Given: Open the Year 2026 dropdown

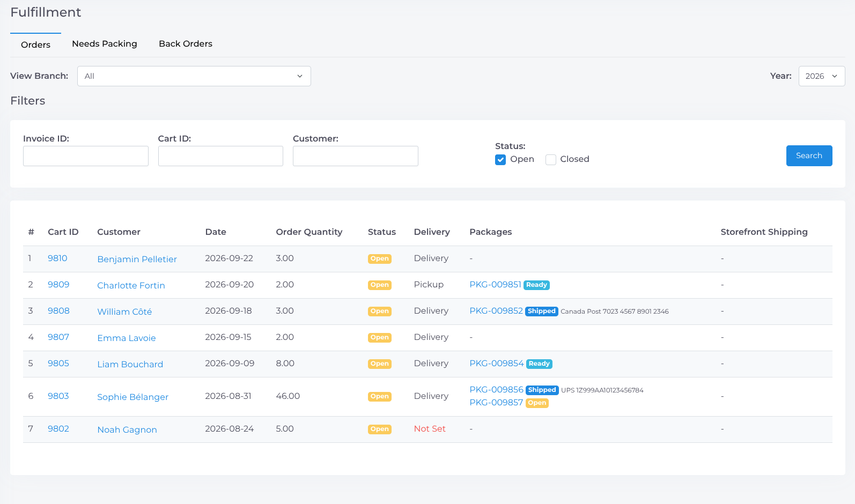Looking at the screenshot, I should (822, 76).
